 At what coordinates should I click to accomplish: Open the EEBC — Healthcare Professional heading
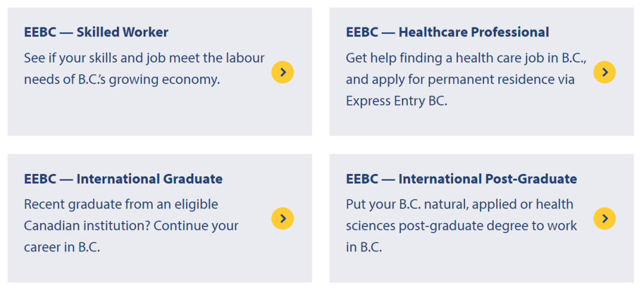[x=447, y=32]
